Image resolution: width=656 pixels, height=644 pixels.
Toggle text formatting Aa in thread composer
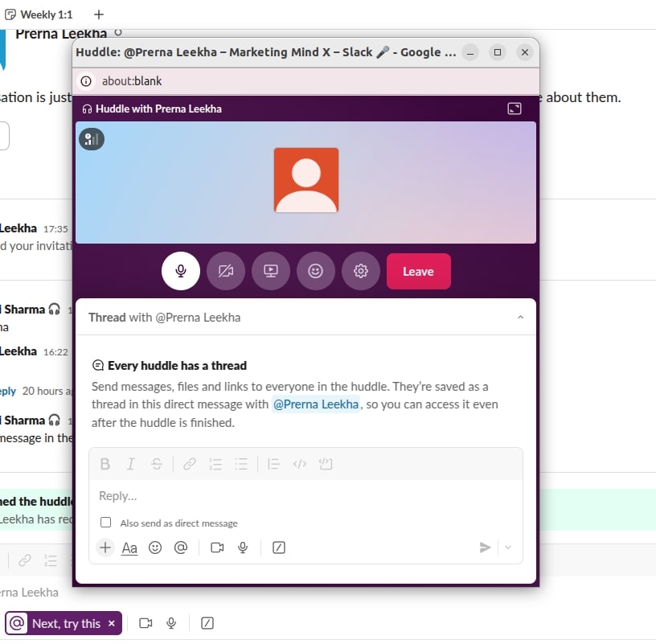click(x=129, y=548)
